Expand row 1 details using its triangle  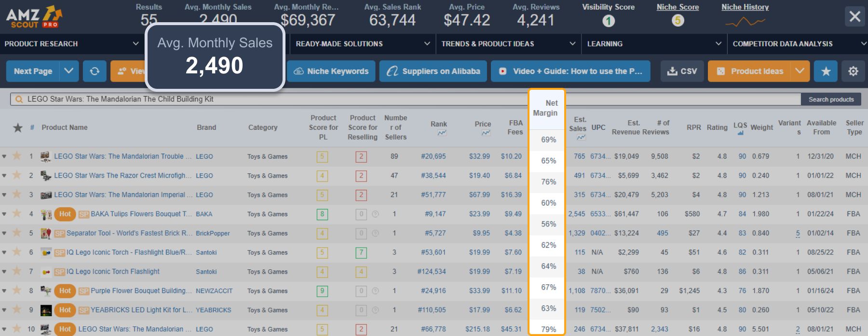pos(4,156)
